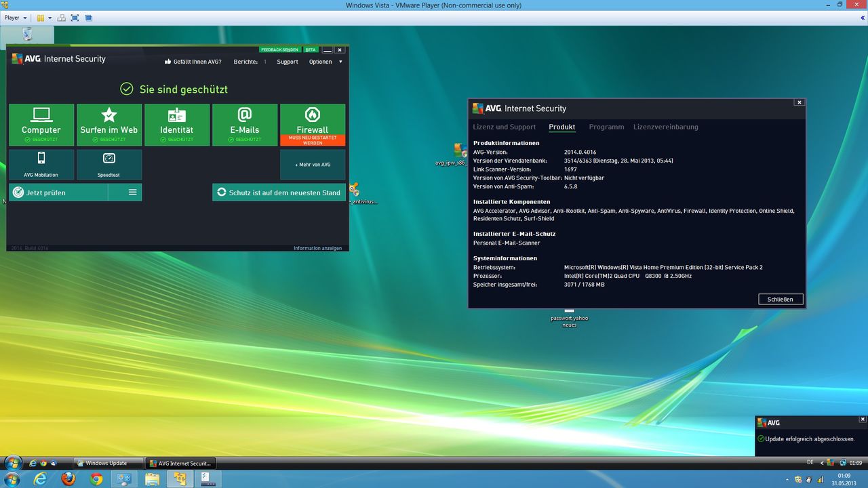Open the Surfen im Web tile
868x488 pixels.
click(109, 125)
